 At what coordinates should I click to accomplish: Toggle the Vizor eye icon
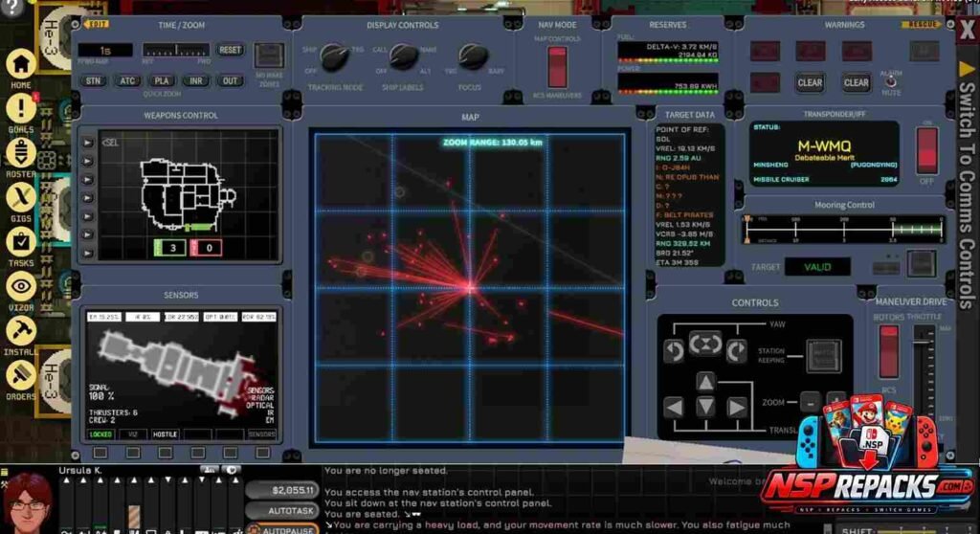click(21, 286)
